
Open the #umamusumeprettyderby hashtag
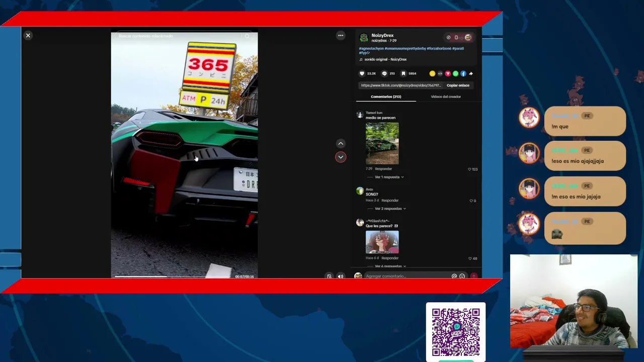(405, 48)
